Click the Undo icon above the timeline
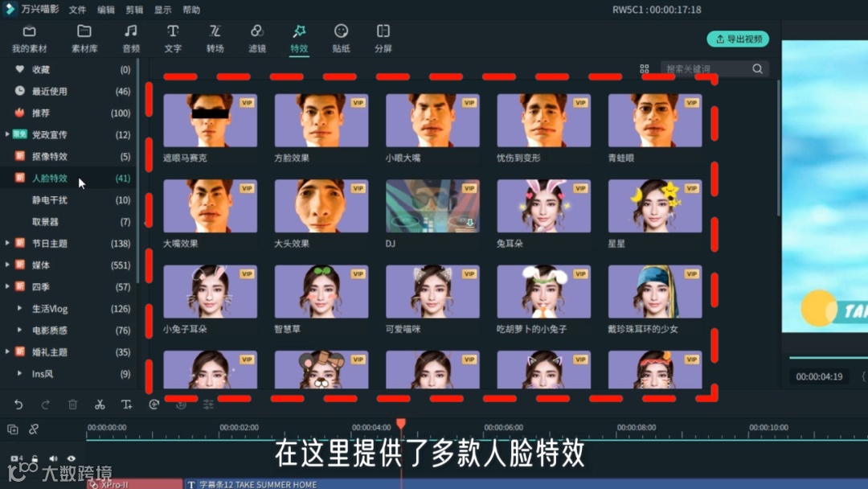Screen dimensions: 868x489 click(18, 405)
